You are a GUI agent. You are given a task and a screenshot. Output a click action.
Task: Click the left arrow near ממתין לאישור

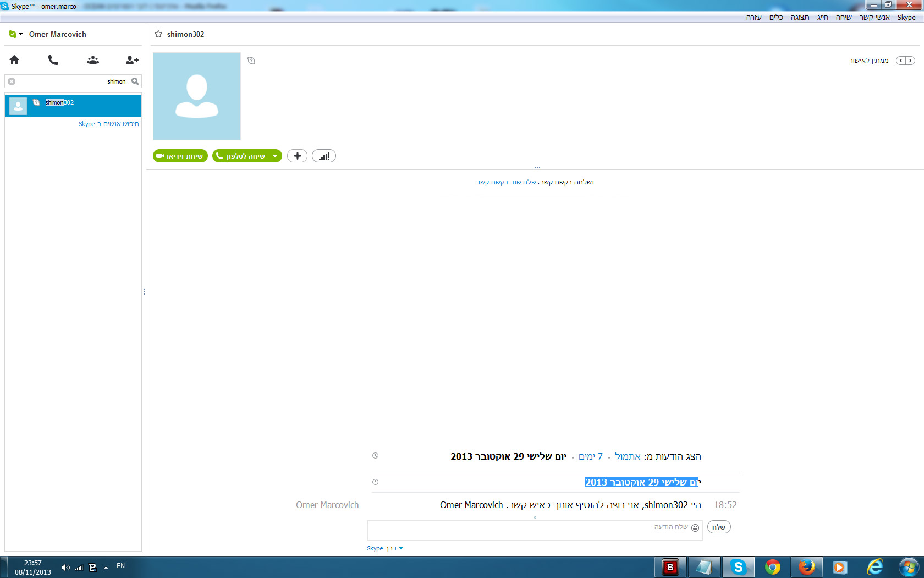tap(901, 61)
